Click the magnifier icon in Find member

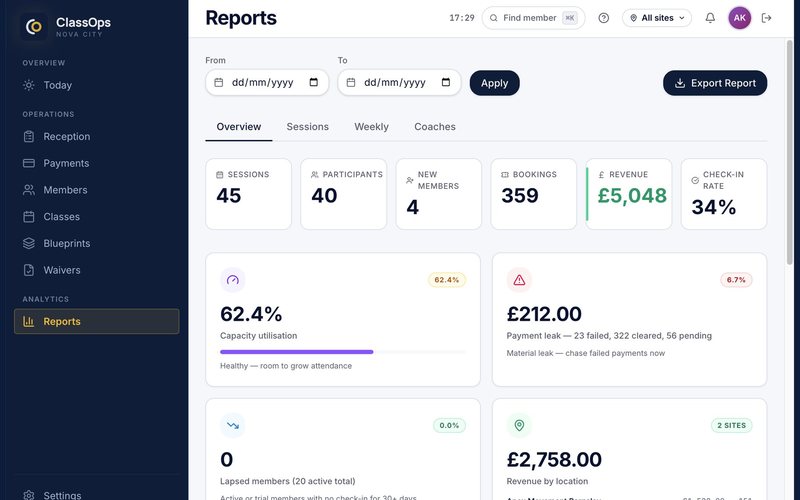point(493,18)
